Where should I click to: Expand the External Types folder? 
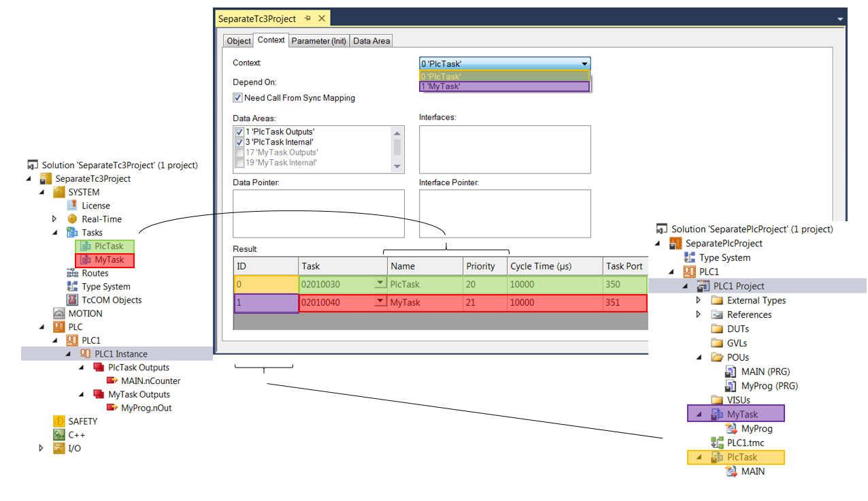[699, 300]
